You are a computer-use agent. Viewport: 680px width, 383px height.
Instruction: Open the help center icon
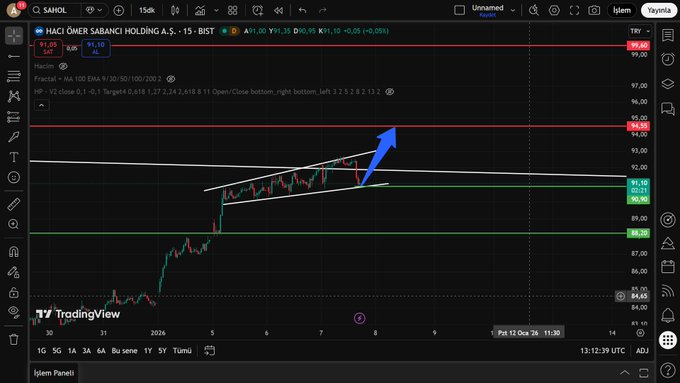tap(668, 370)
